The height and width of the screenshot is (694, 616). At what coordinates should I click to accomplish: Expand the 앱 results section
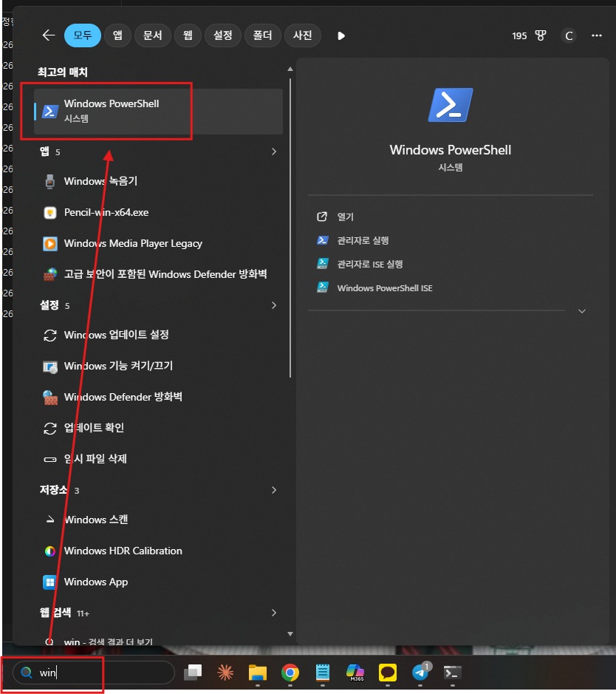click(274, 152)
